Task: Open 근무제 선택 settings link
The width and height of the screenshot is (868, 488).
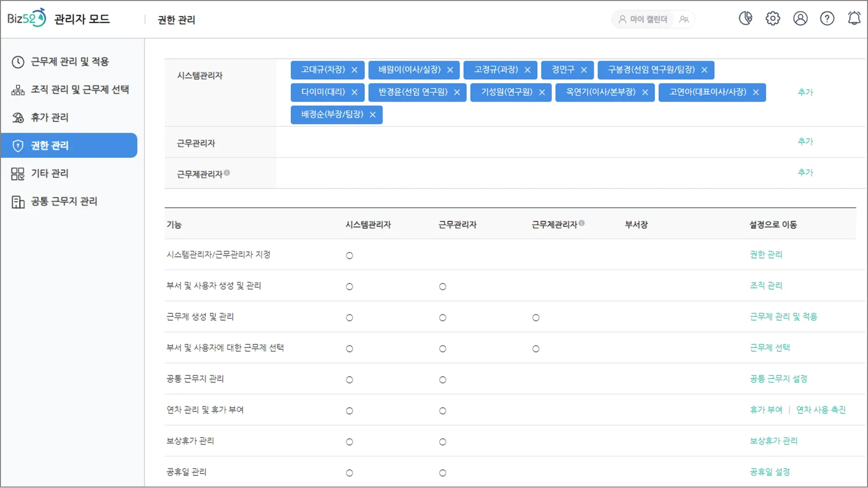Action: coord(770,348)
